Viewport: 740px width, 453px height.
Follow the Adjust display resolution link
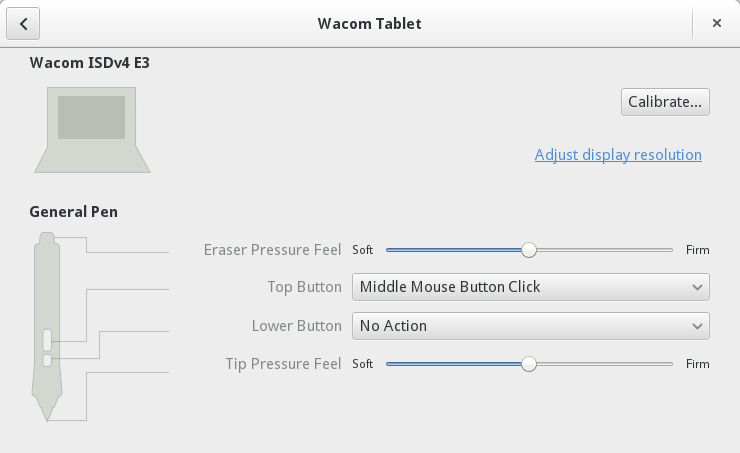point(618,155)
